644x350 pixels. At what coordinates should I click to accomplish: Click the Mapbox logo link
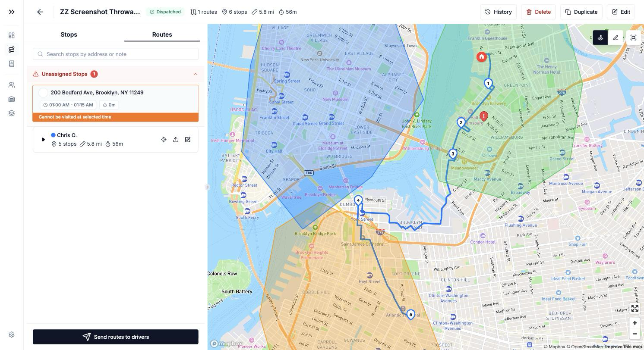tap(226, 344)
